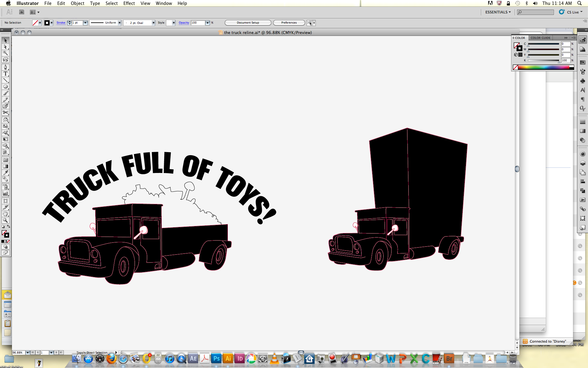
Task: Select the Lasso tool
Action: [x=6, y=60]
